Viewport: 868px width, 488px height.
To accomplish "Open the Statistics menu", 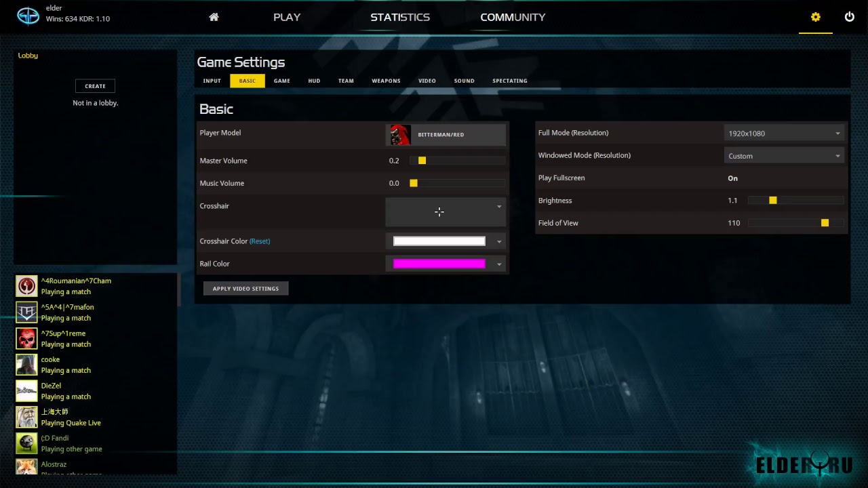I will pyautogui.click(x=400, y=17).
